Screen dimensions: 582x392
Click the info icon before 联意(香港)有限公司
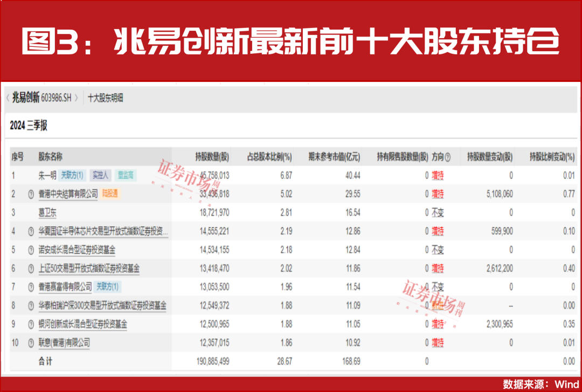click(31, 344)
